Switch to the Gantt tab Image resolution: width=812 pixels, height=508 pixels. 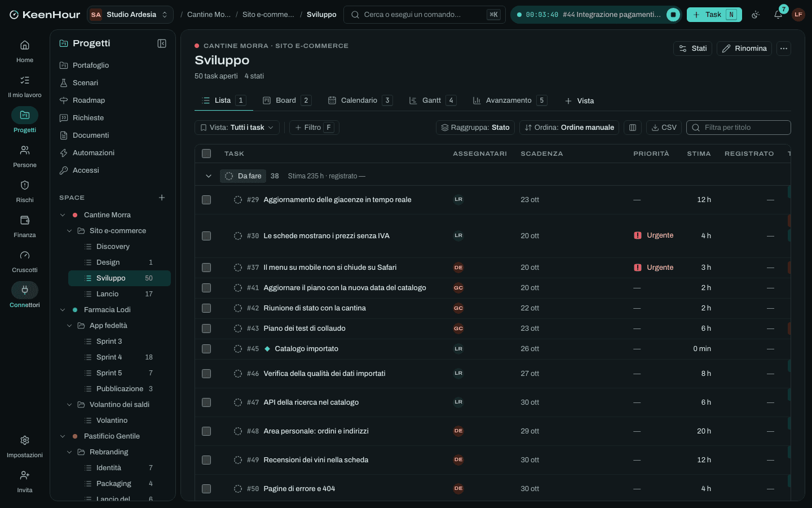432,100
